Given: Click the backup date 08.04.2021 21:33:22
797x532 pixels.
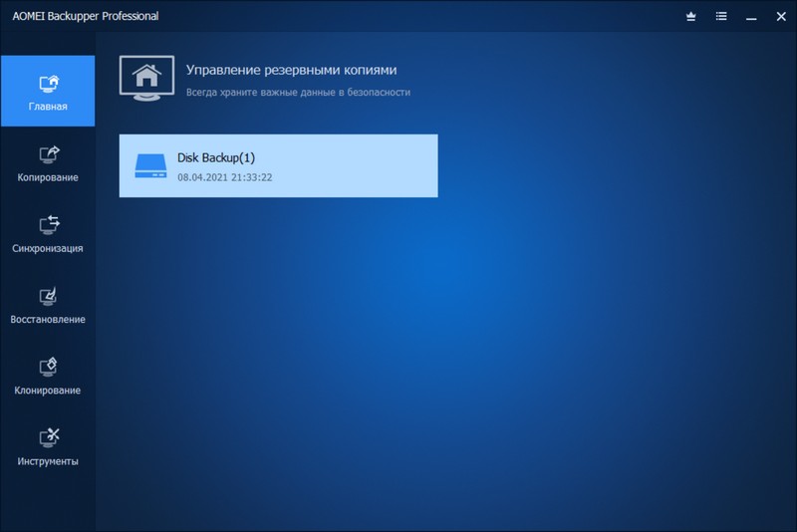Looking at the screenshot, I should [x=225, y=177].
